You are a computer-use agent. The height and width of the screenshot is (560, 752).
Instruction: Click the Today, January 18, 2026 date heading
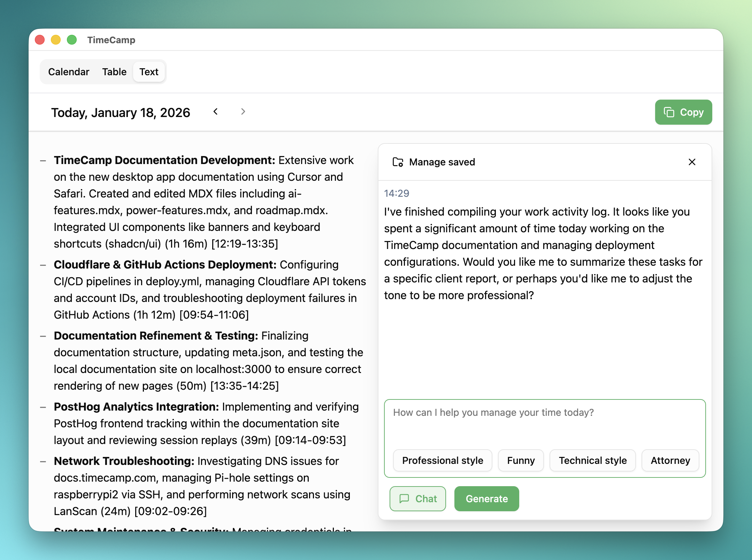tap(121, 112)
